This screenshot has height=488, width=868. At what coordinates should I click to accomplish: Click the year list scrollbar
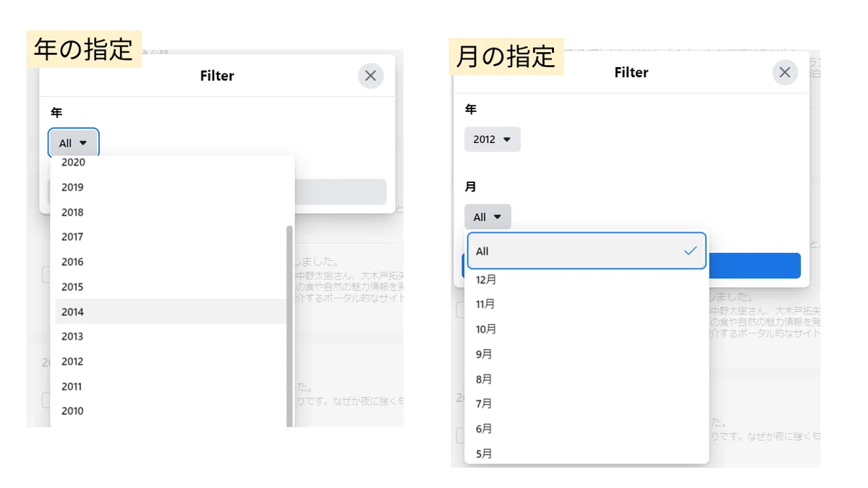(290, 325)
